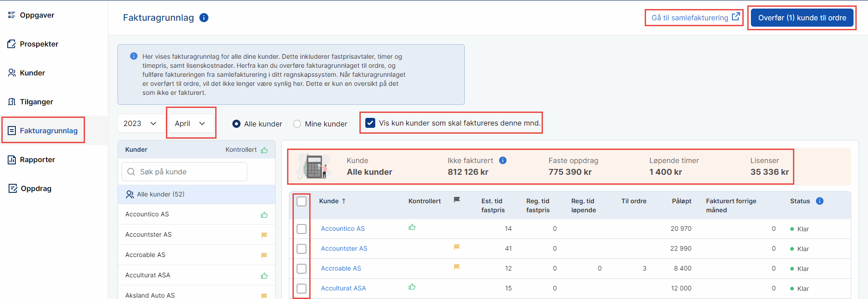The width and height of the screenshot is (868, 299).
Task: Uncheck 'Vis kun kunder som skal faktureres' checkbox
Action: click(x=370, y=123)
